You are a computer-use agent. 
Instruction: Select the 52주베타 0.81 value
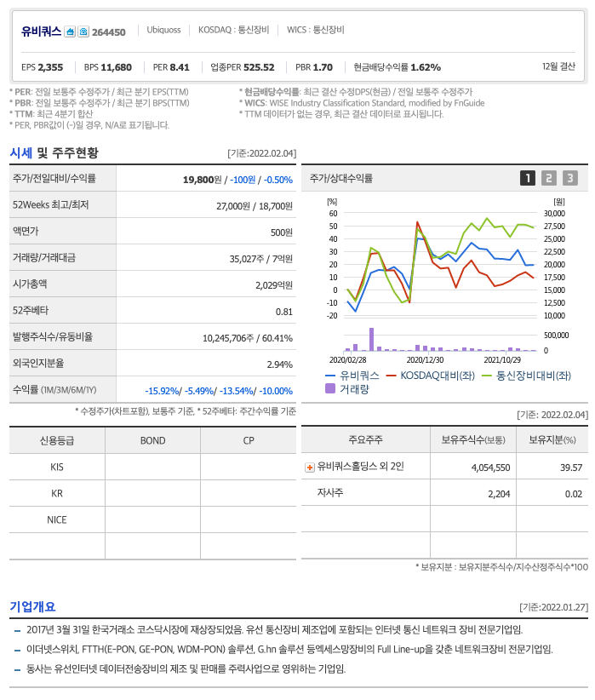[x=284, y=312]
